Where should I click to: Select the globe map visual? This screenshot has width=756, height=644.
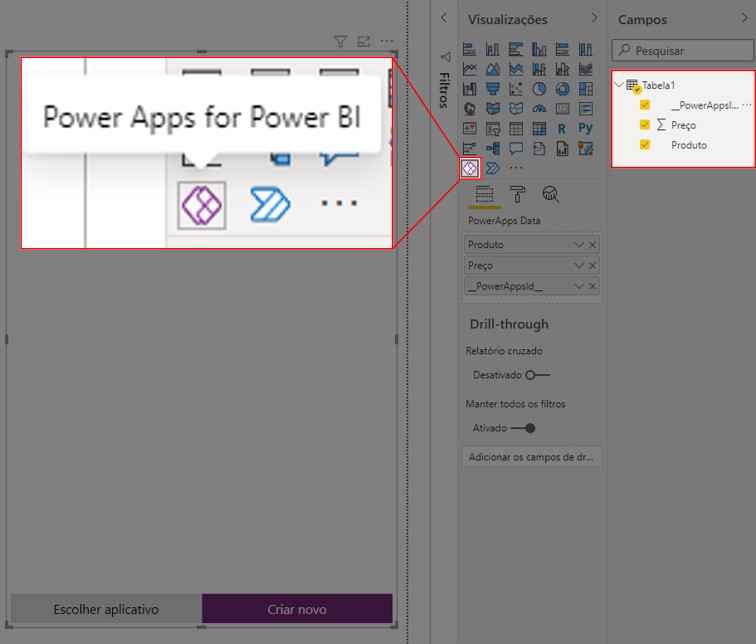[x=469, y=108]
